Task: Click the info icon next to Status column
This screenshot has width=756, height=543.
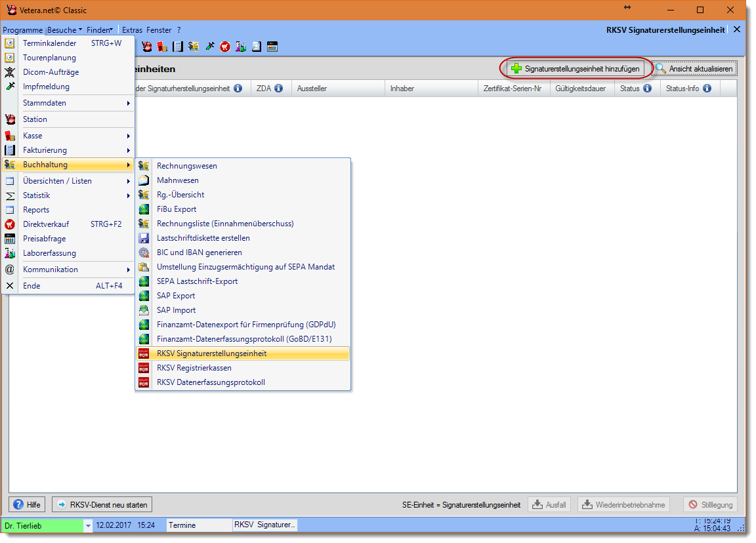Action: pyautogui.click(x=647, y=89)
